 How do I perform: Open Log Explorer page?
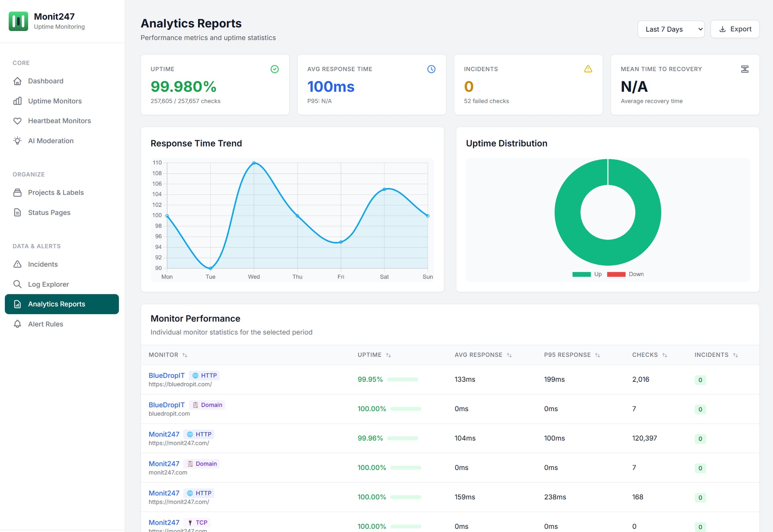tap(62, 284)
